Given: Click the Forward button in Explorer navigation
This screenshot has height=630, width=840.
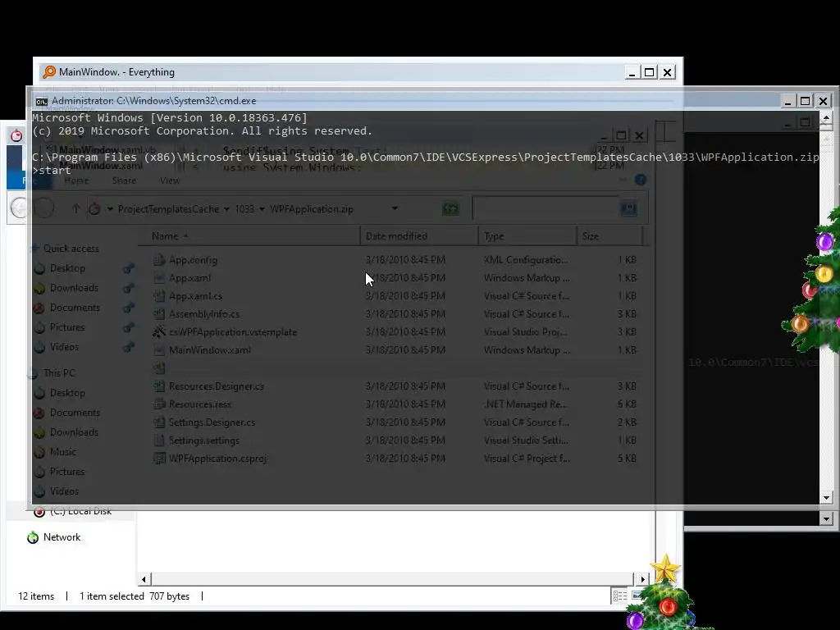Looking at the screenshot, I should click(44, 208).
